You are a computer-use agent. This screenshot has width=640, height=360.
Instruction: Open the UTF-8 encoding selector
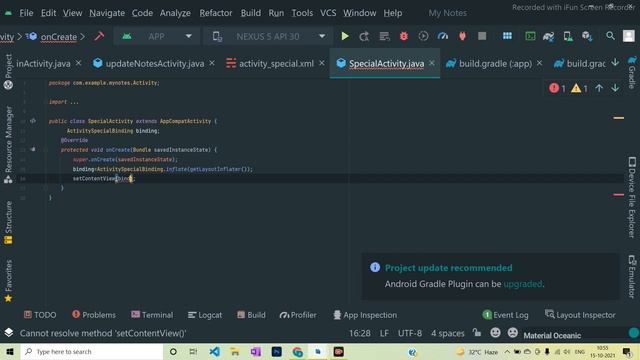point(410,333)
